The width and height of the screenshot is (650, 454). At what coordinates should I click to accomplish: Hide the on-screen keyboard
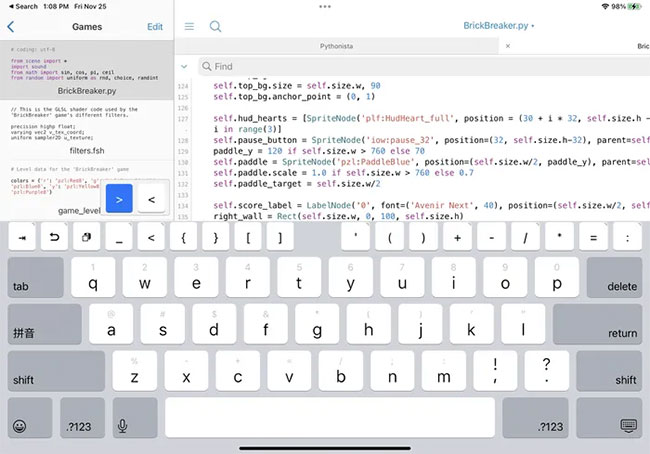(609, 418)
